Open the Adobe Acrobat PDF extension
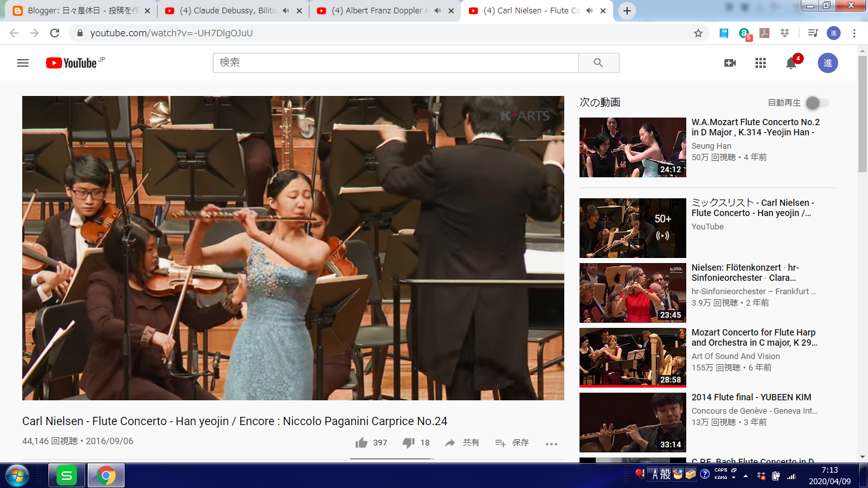Image resolution: width=868 pixels, height=488 pixels. 764,33
